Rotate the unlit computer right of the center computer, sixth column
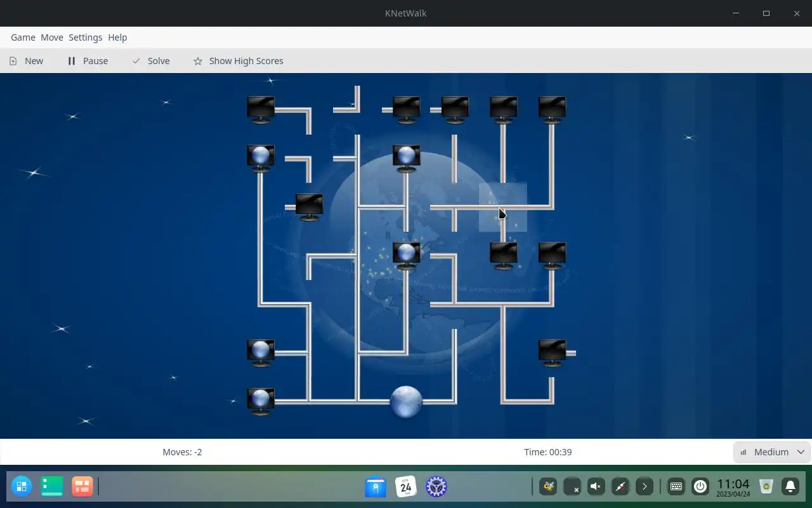 pos(503,256)
